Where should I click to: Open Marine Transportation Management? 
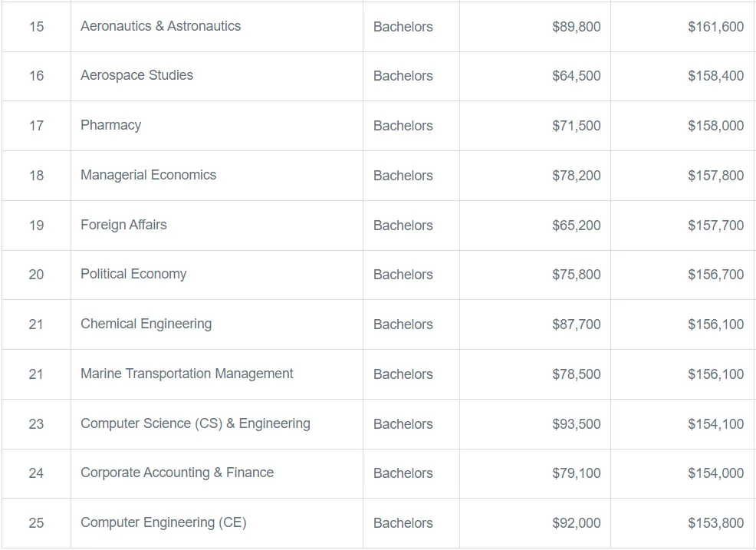[186, 374]
